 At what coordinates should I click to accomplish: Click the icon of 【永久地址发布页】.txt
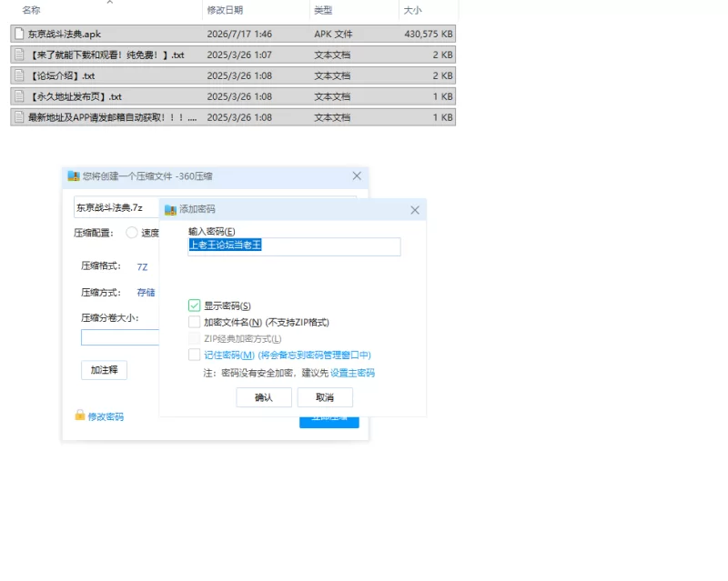[19, 96]
